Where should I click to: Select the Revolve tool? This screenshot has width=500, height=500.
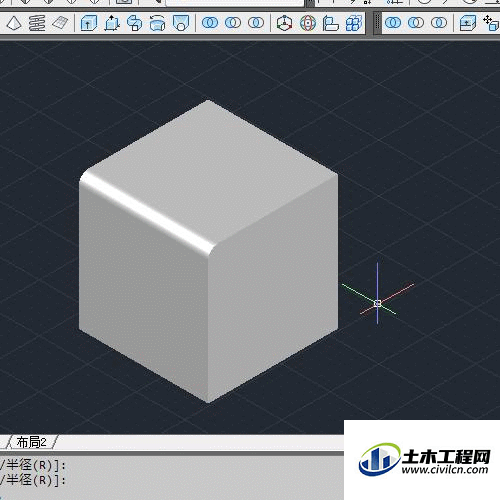[157, 23]
